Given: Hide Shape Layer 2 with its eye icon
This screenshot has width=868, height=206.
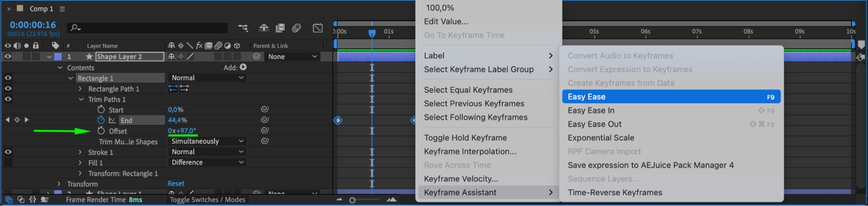Looking at the screenshot, I should [x=8, y=56].
